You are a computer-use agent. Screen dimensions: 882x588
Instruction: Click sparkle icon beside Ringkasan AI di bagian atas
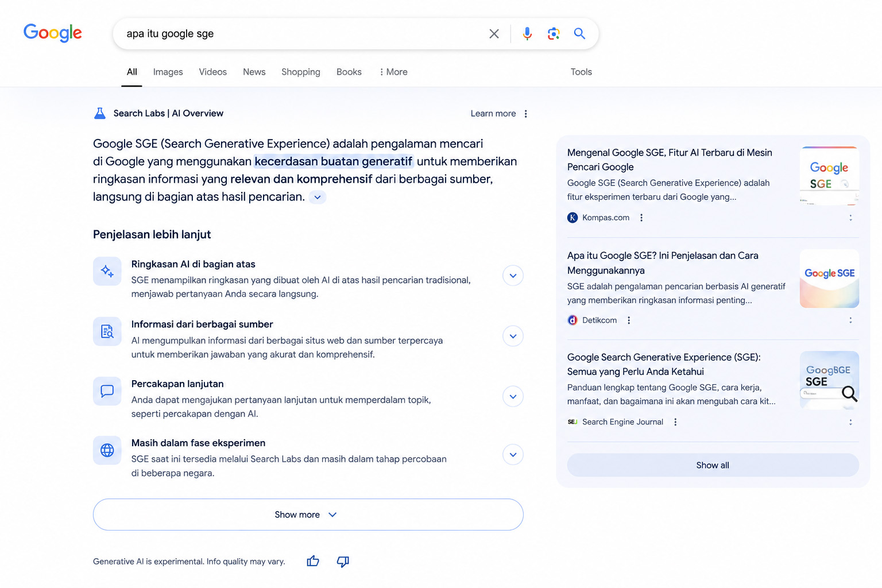pos(107,271)
